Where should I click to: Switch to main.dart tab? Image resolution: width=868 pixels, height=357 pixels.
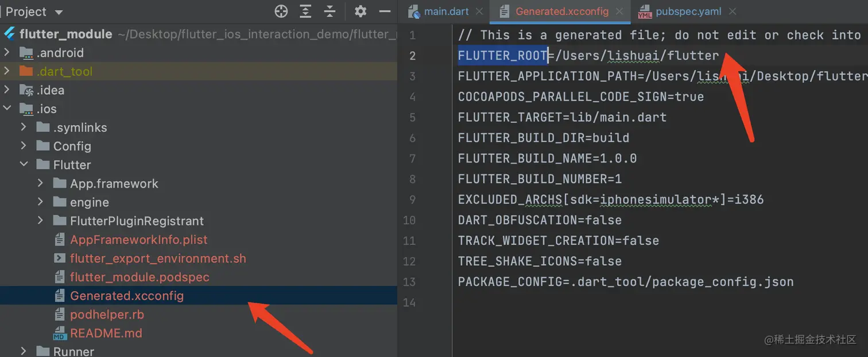(446, 11)
